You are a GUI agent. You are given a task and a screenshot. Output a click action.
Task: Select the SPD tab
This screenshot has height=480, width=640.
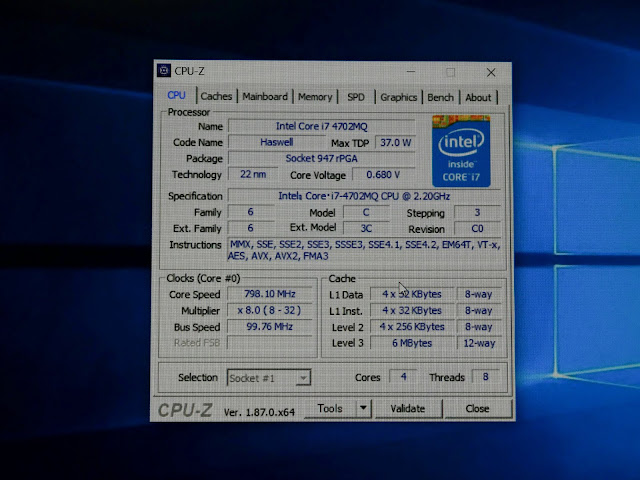coord(356,97)
